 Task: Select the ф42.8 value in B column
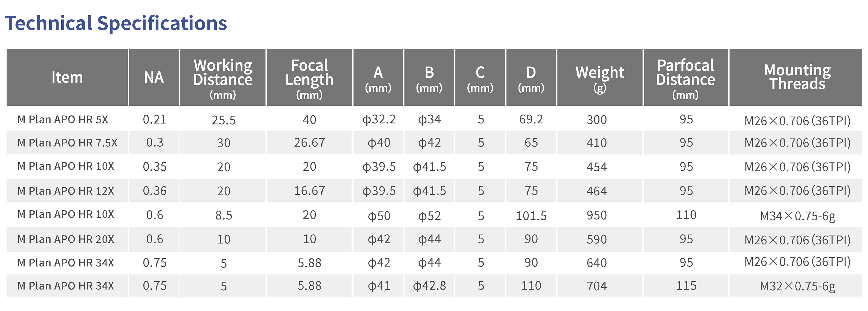click(x=429, y=286)
